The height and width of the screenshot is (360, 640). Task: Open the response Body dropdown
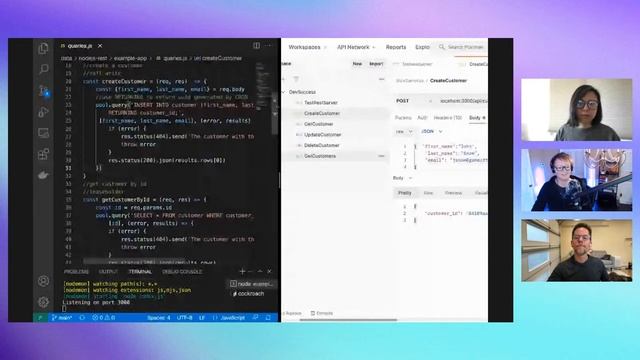click(402, 178)
